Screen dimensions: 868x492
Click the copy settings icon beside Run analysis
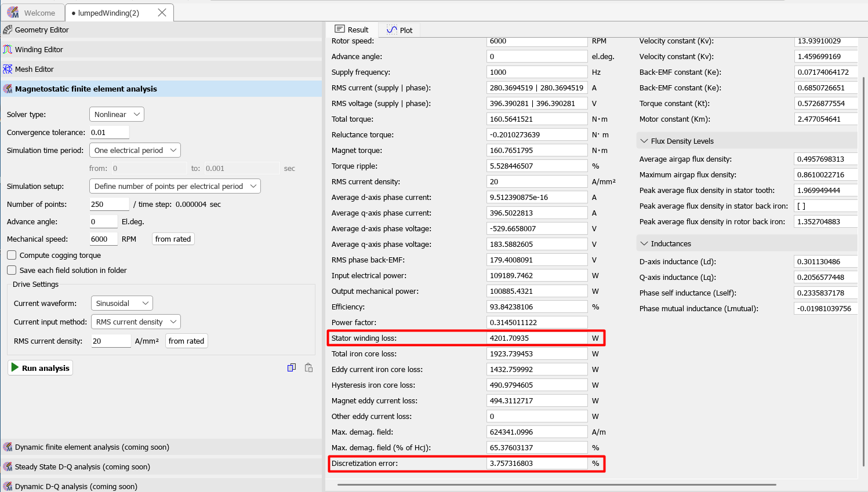[x=292, y=367]
